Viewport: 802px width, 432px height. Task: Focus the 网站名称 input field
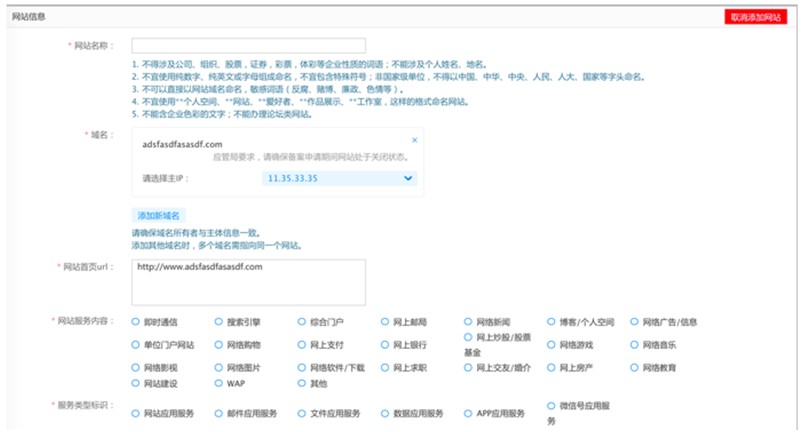click(x=248, y=46)
